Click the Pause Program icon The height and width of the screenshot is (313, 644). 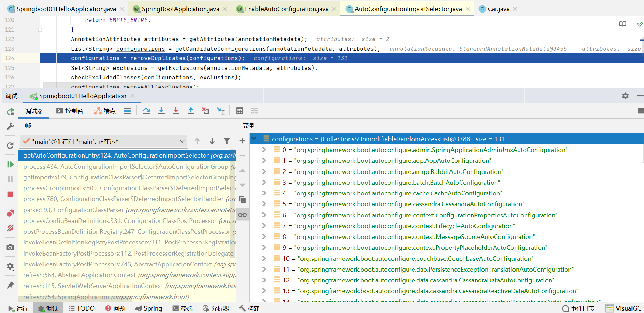pos(10,179)
